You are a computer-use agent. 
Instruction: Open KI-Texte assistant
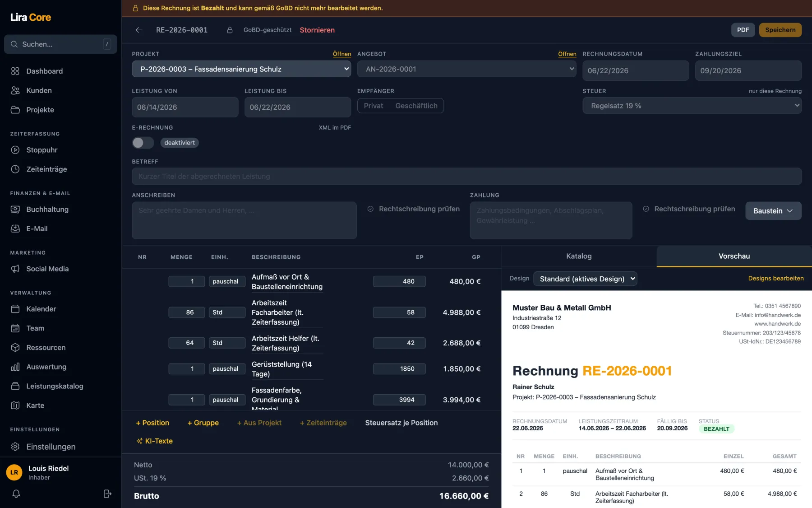pos(154,441)
